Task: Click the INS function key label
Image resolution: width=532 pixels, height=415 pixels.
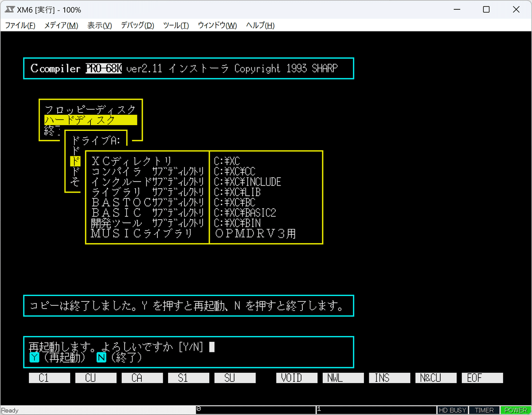Action: point(390,378)
